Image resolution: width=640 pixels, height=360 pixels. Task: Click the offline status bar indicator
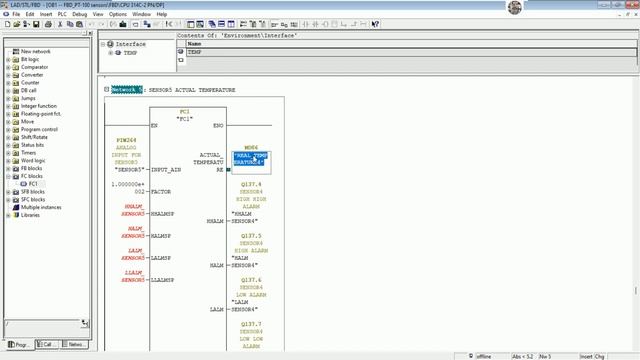484,356
